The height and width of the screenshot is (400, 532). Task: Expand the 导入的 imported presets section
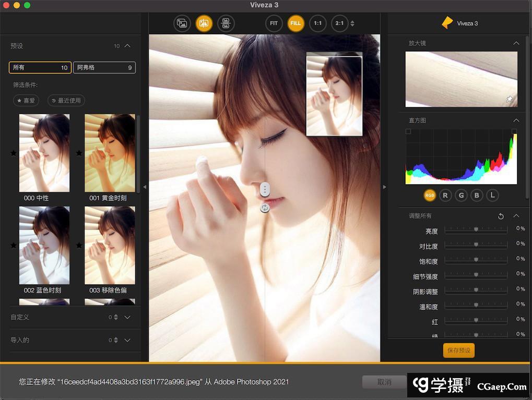coord(127,340)
